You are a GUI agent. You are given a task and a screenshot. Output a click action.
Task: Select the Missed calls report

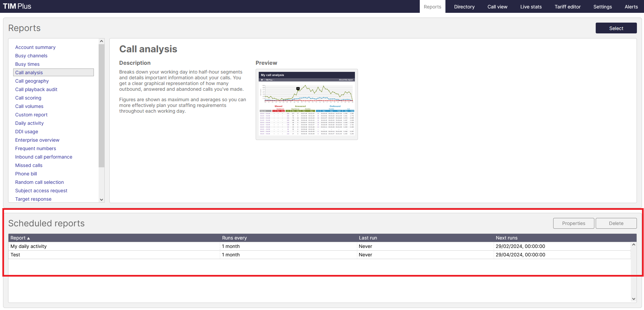[x=29, y=165]
